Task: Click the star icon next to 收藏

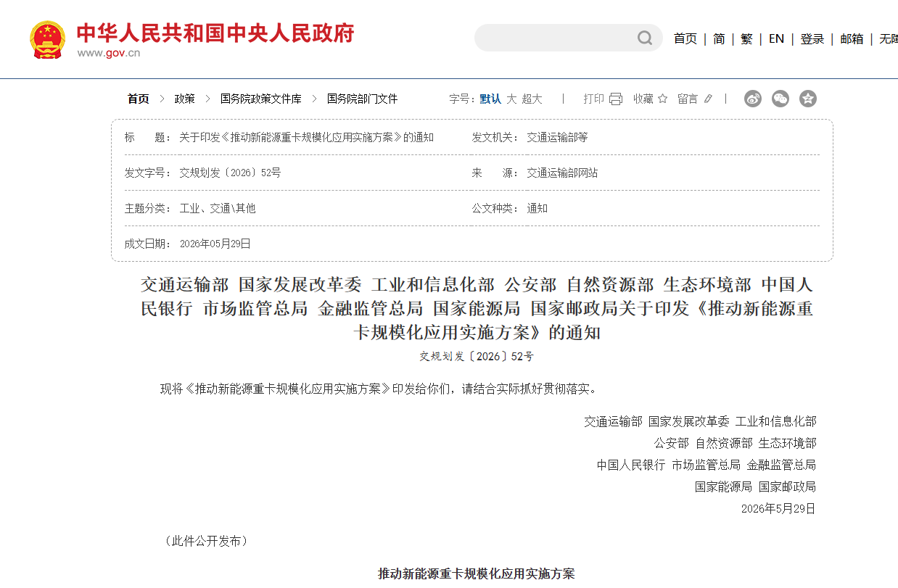Action: pyautogui.click(x=662, y=99)
